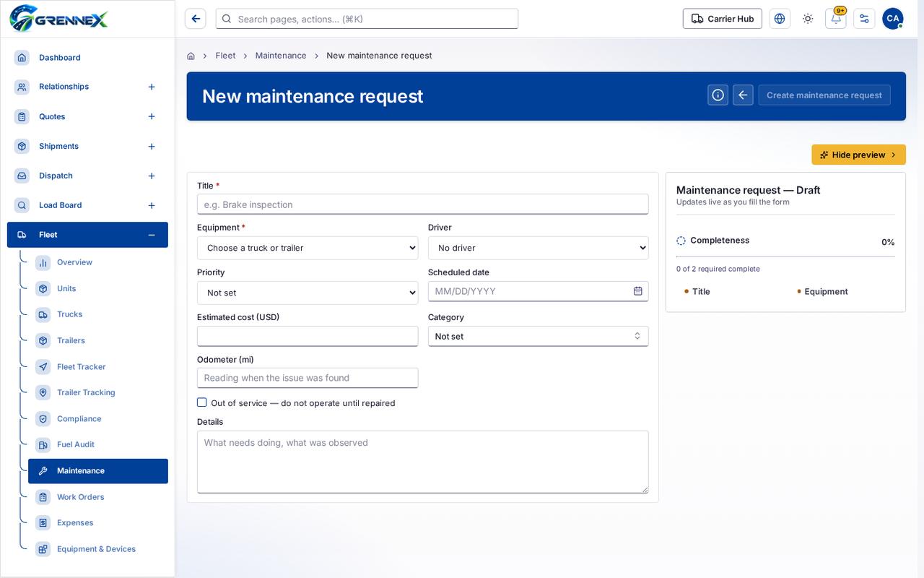Check the Out of service checkbox
The height and width of the screenshot is (578, 924).
pos(202,402)
